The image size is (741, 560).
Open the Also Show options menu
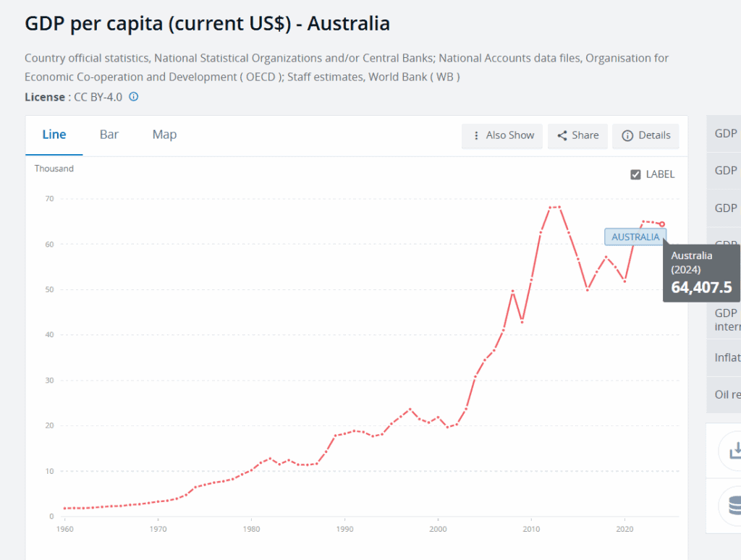(502, 135)
